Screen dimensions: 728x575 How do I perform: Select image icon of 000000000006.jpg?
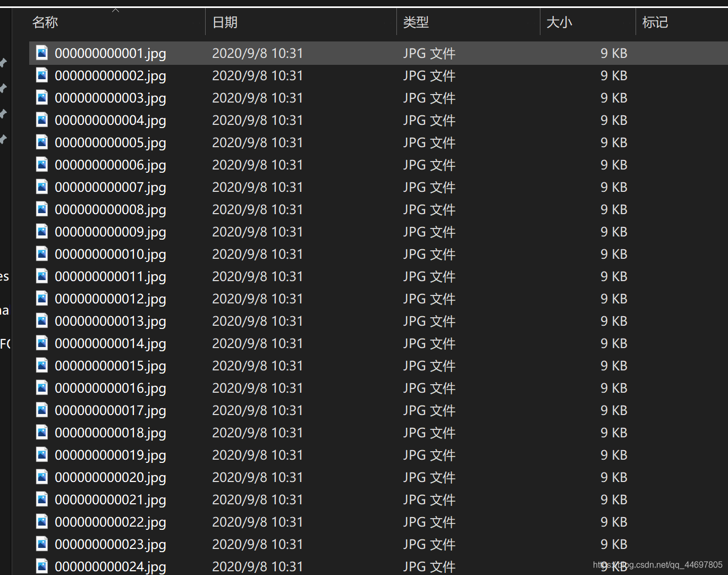(x=42, y=164)
